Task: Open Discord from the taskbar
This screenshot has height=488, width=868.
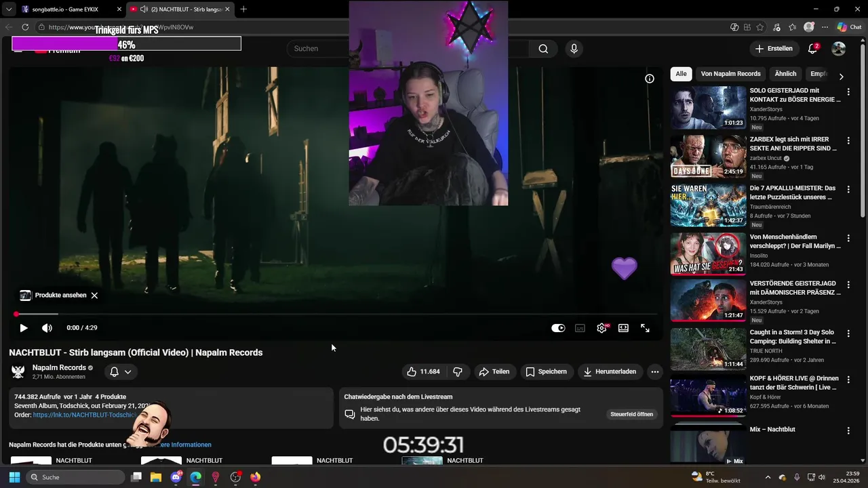Action: pos(176,477)
